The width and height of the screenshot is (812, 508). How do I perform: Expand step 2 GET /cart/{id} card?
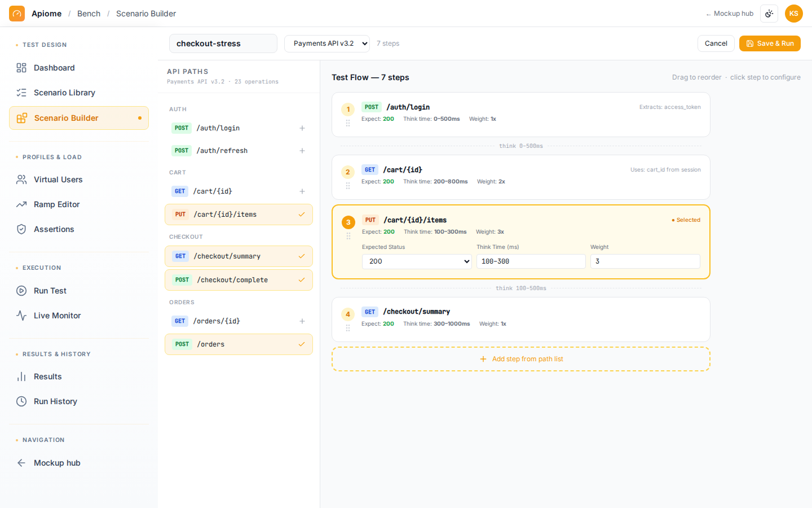point(520,177)
